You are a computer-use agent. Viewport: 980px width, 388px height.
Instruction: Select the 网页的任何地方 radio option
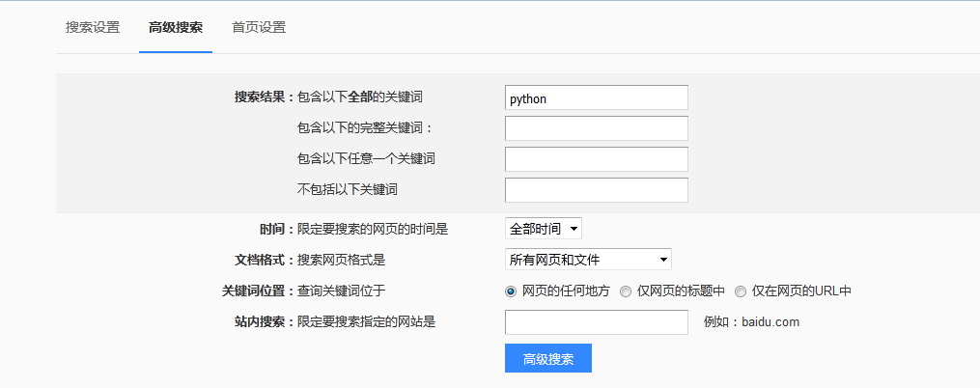511,291
